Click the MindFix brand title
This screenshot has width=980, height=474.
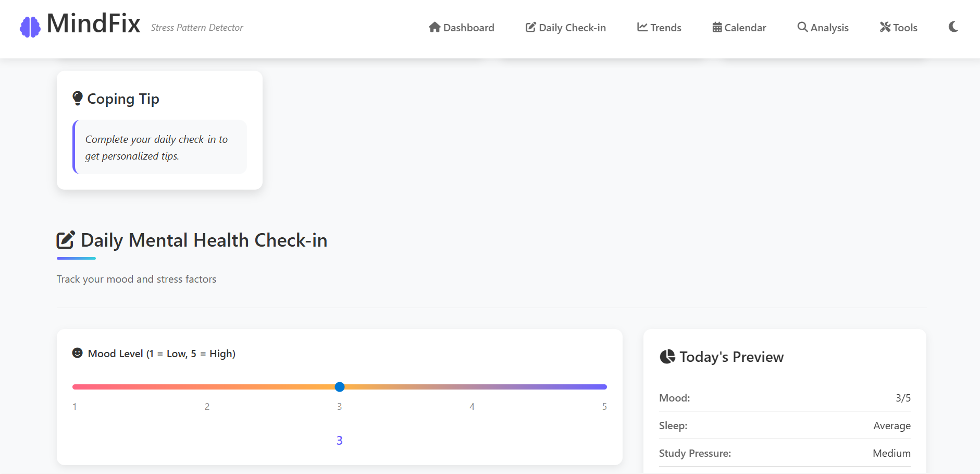[93, 23]
